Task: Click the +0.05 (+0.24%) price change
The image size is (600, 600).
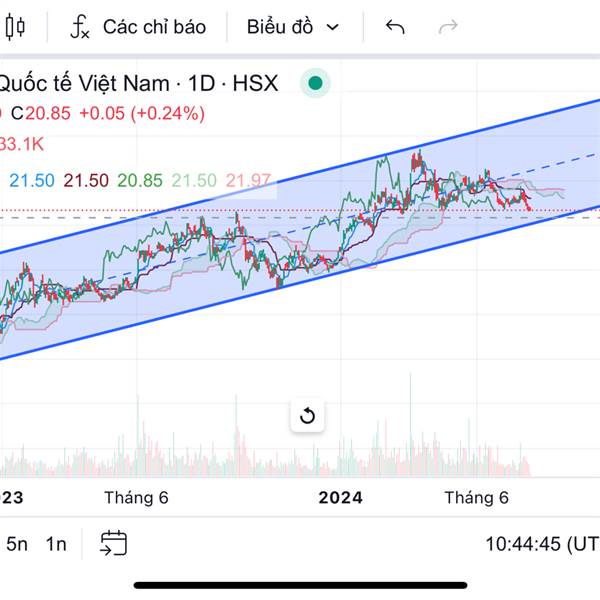Action: pos(142,113)
